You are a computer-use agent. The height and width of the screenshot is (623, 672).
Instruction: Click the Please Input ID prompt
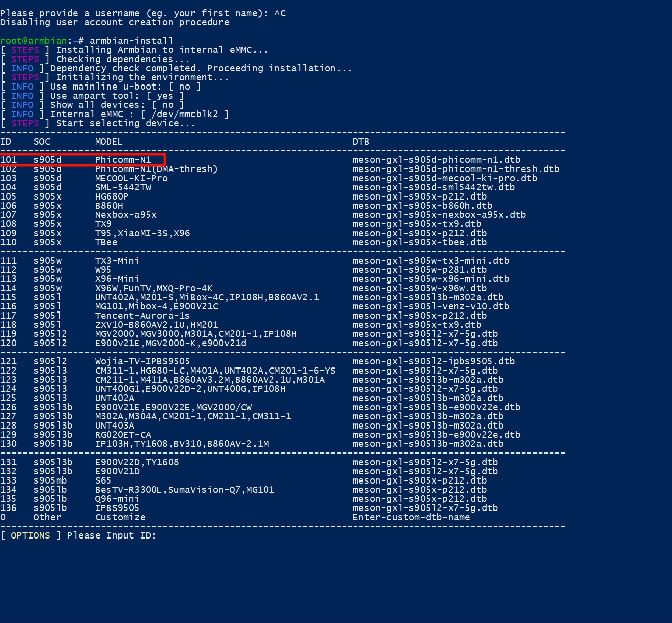111,535
